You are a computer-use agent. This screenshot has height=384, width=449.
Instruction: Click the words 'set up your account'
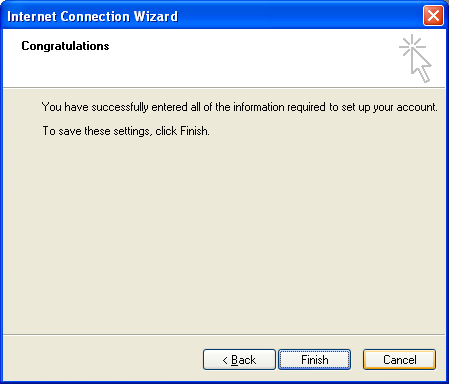tap(389, 107)
